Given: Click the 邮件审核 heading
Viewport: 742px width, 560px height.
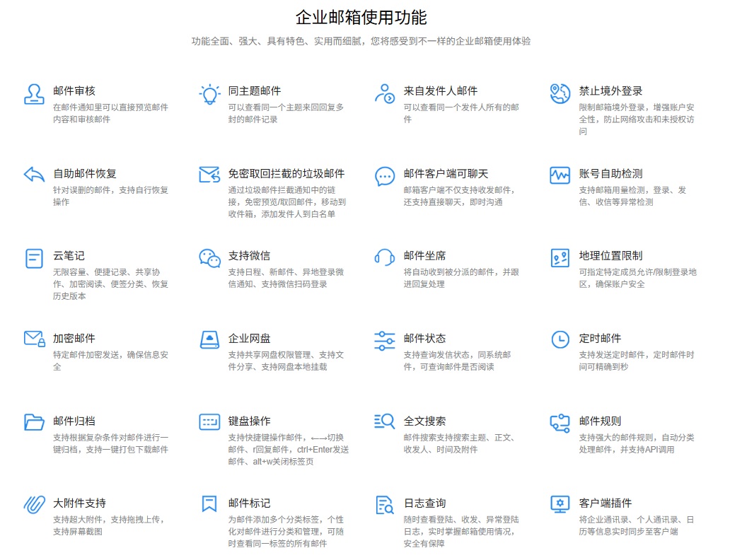Looking at the screenshot, I should 74,91.
